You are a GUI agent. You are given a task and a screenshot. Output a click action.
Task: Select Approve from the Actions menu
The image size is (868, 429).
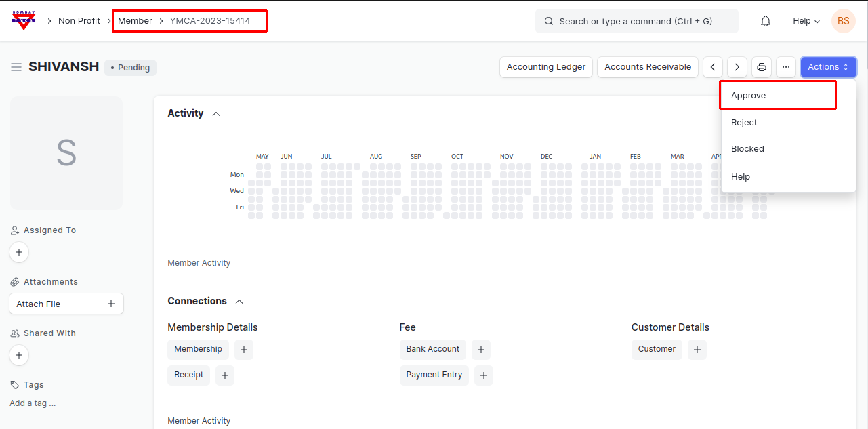coord(748,96)
